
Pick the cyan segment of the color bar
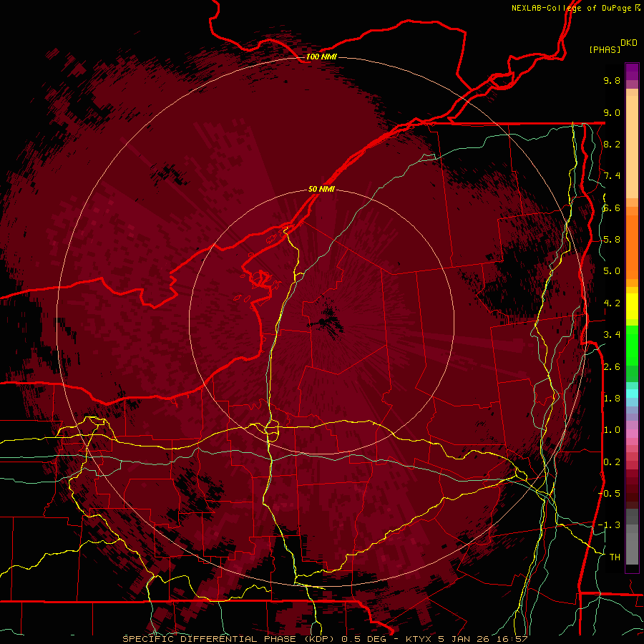tap(632, 394)
